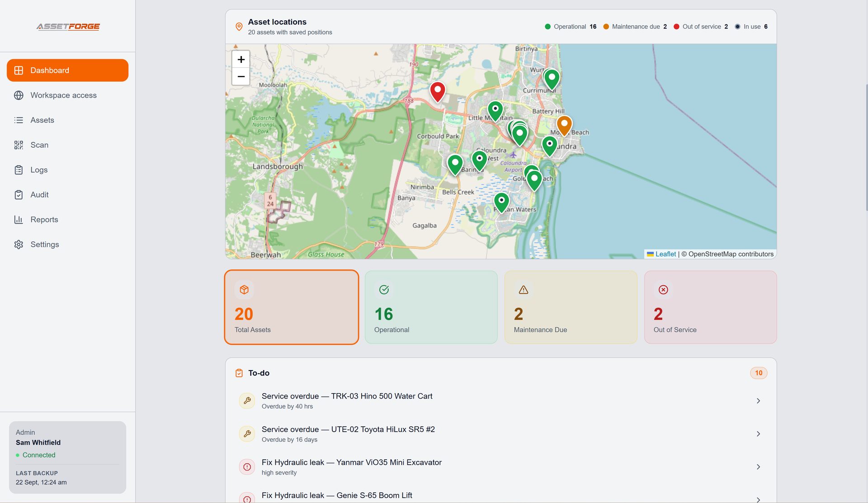868x503 pixels.
Task: Click the Reports bar chart icon
Action: tap(19, 220)
